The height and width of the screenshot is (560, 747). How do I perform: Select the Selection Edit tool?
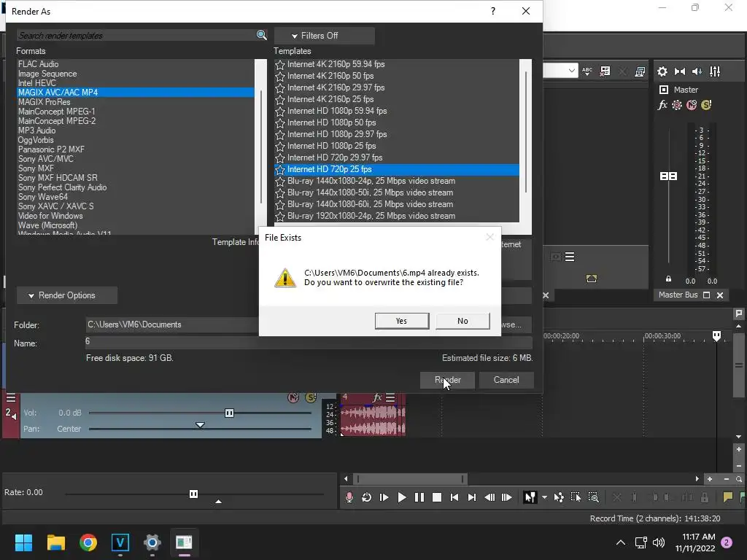tap(576, 497)
